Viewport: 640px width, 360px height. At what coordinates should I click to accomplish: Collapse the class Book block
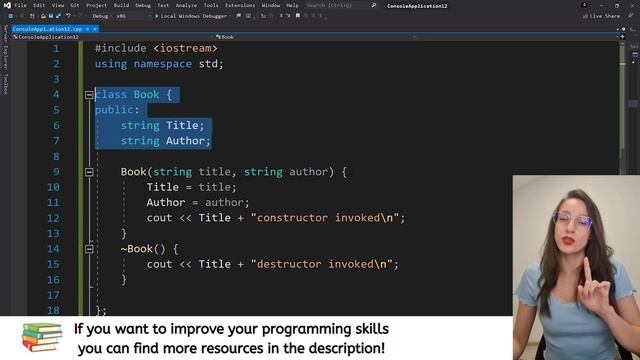(x=89, y=95)
